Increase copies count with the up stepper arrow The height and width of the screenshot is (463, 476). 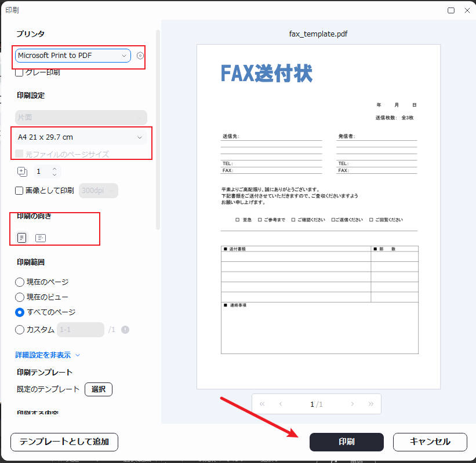click(x=56, y=168)
